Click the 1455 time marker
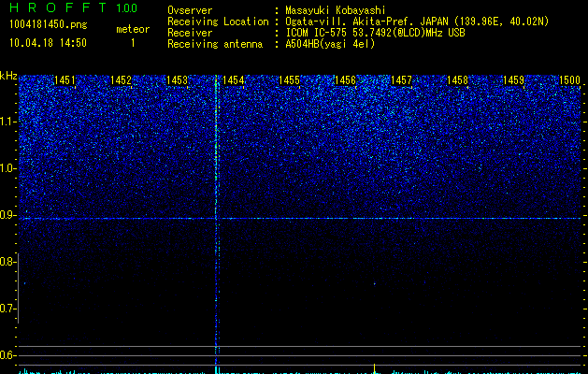This screenshot has width=588, height=374. coord(289,80)
